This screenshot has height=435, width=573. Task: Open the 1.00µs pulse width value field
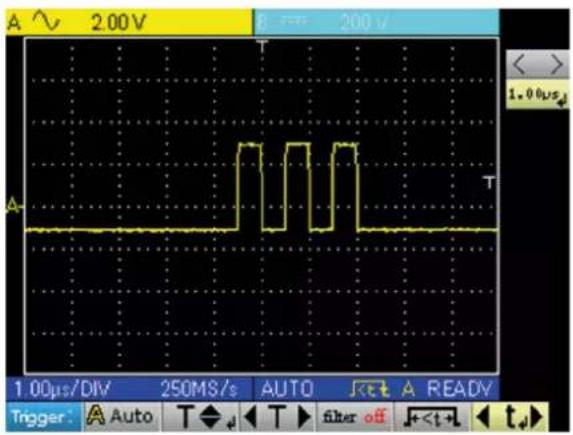tap(537, 95)
